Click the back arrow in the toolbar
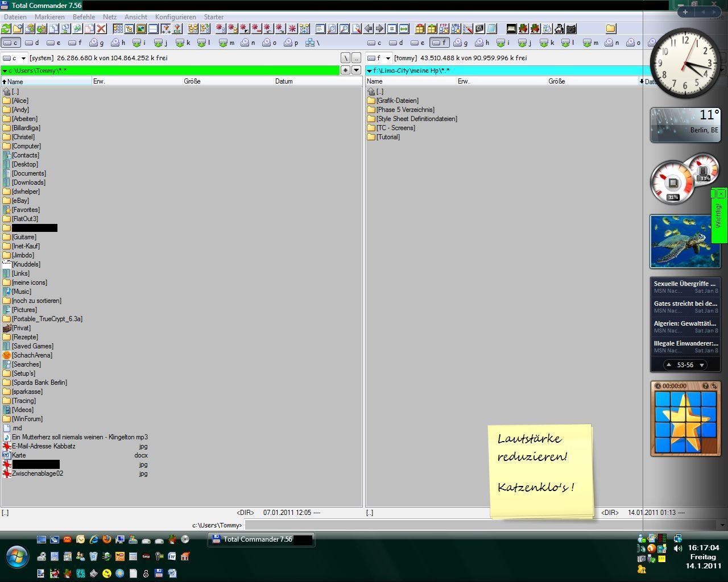 [368, 28]
